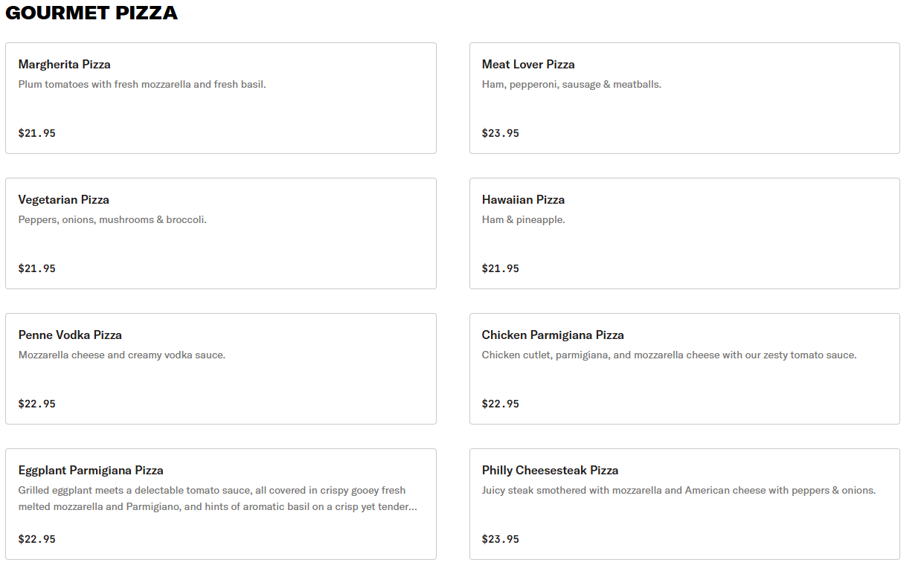Click the 'Mozzarella cheese and creamy vodka sauce.' description
Image resolution: width=924 pixels, height=571 pixels.
(122, 355)
